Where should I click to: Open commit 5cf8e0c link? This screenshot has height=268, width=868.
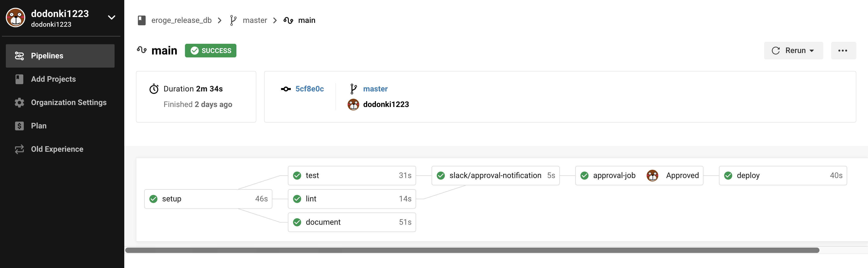[309, 89]
